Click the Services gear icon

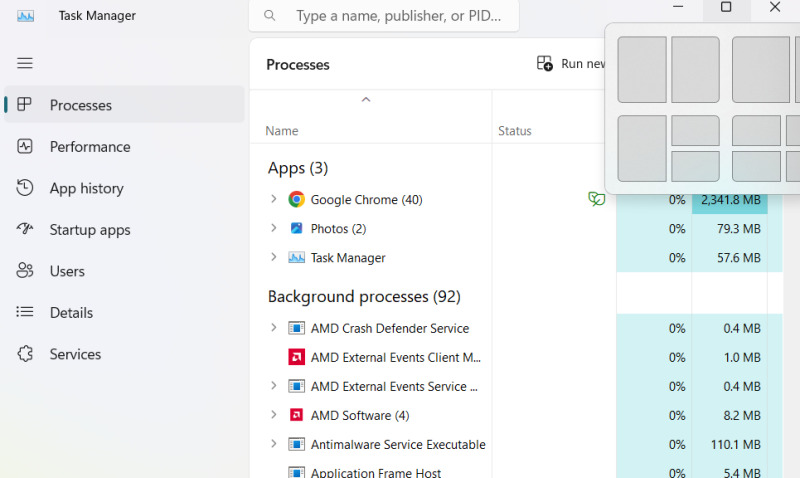[24, 354]
